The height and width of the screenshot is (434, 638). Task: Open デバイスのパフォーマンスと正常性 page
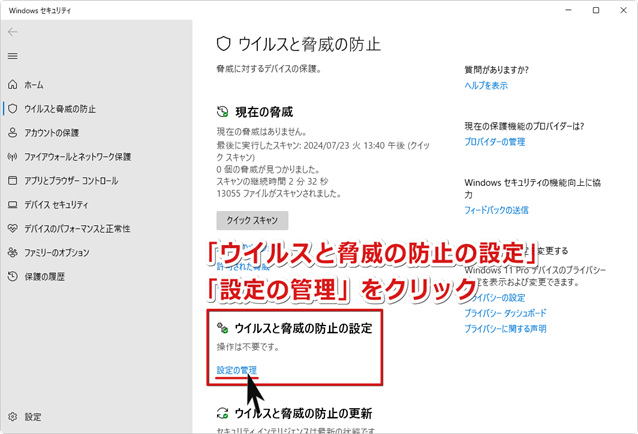click(77, 229)
